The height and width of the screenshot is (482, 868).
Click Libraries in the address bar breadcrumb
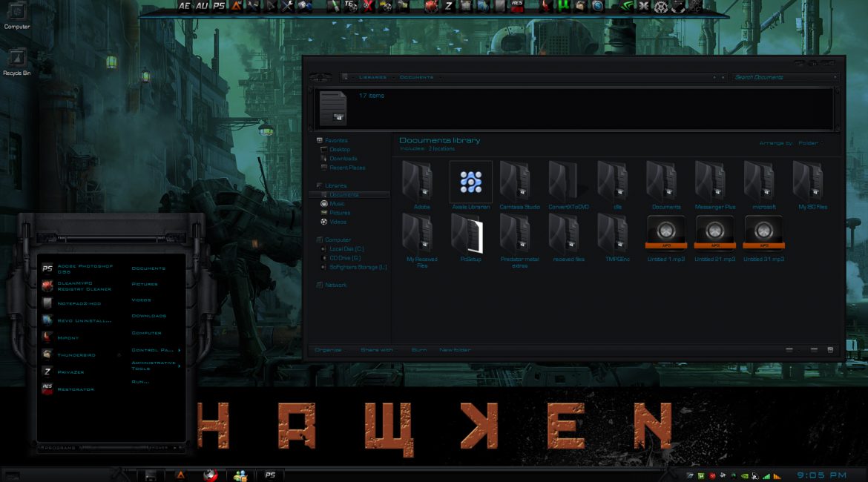[x=372, y=77]
